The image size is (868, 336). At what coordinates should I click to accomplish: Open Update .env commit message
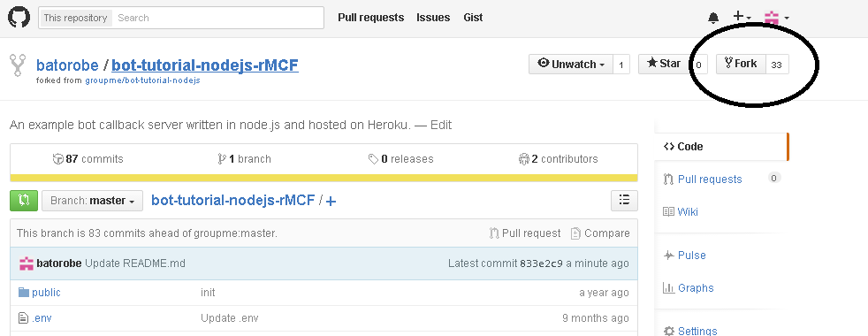coord(229,318)
